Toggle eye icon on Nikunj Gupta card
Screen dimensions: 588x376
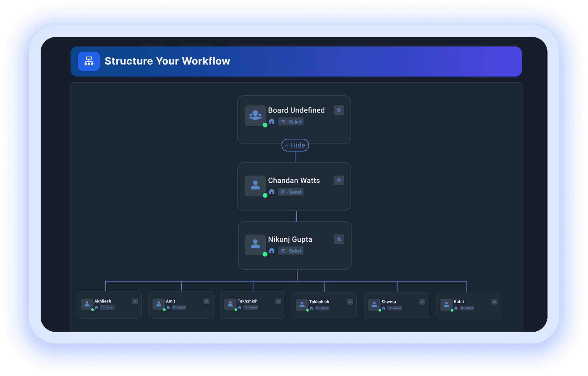[339, 239]
